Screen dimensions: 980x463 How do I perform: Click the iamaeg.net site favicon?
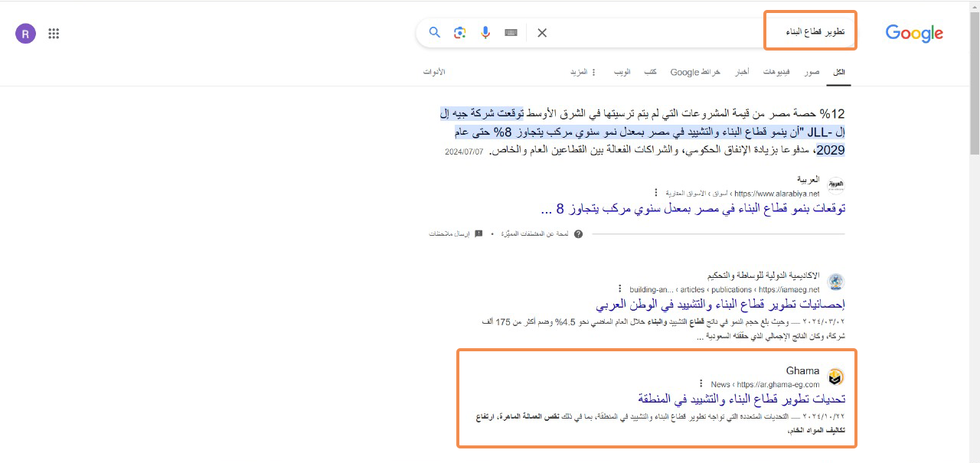click(x=836, y=281)
